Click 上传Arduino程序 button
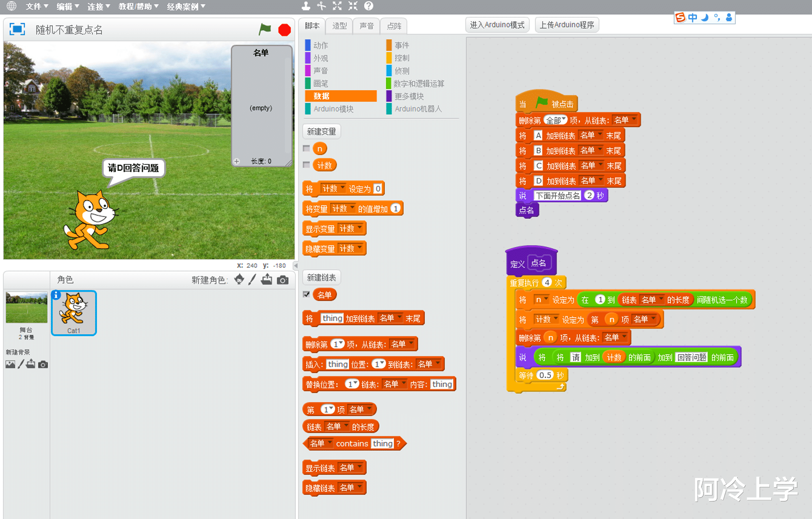 point(567,25)
